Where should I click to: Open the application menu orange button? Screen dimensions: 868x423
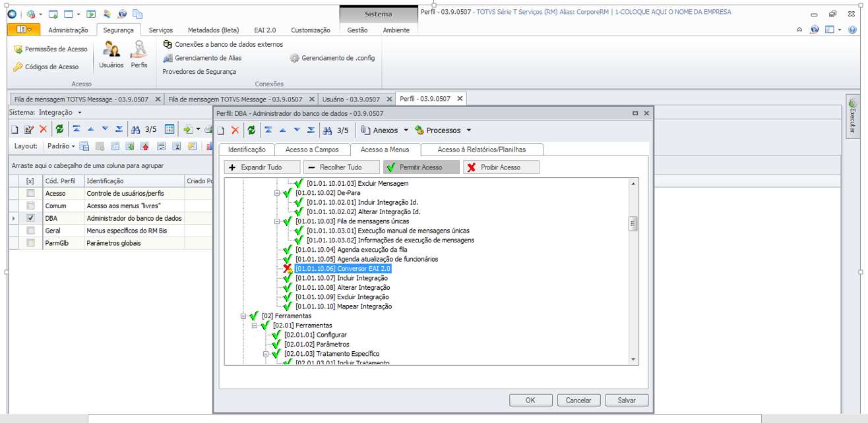(x=24, y=30)
